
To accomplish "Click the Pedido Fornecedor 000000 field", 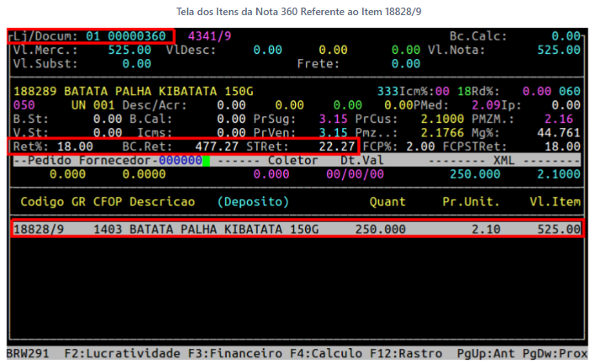I will coord(177,160).
